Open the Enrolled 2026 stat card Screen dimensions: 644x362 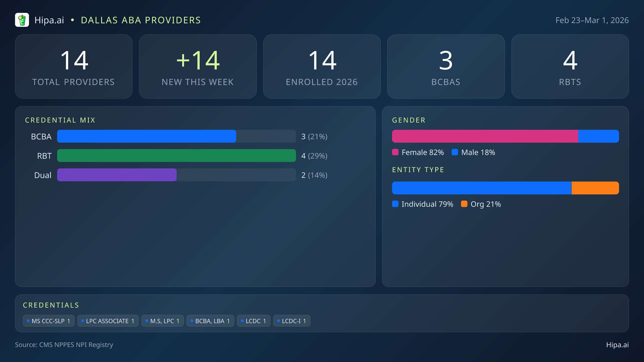pyautogui.click(x=322, y=67)
